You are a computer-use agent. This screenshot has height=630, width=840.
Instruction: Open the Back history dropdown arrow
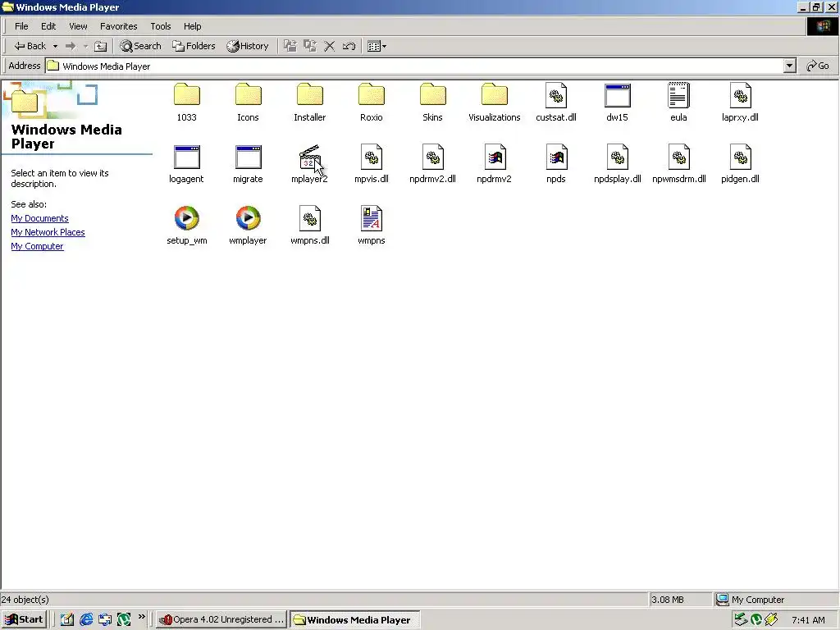pyautogui.click(x=55, y=47)
